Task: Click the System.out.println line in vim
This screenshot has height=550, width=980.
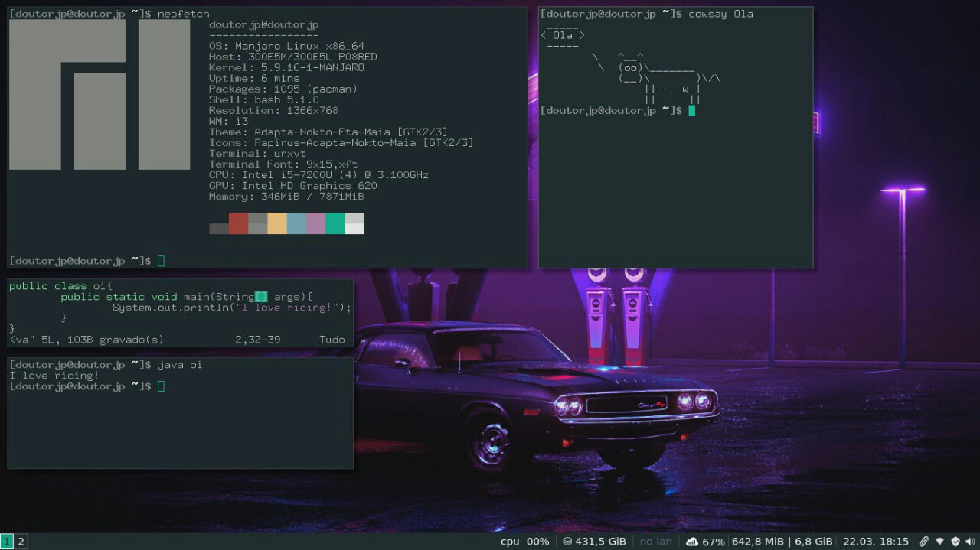Action: pyautogui.click(x=232, y=308)
